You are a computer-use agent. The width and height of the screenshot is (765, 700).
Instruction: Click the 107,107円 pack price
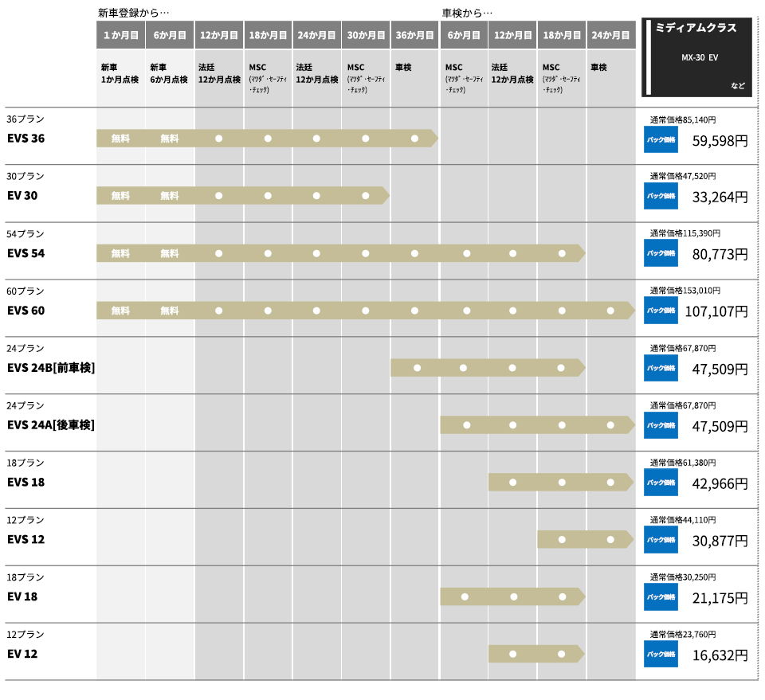point(716,311)
